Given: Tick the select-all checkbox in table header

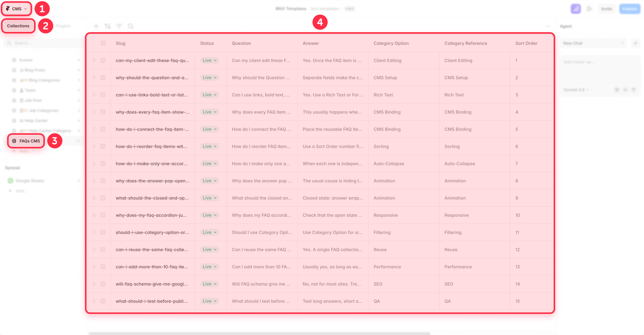Looking at the screenshot, I should click(103, 43).
